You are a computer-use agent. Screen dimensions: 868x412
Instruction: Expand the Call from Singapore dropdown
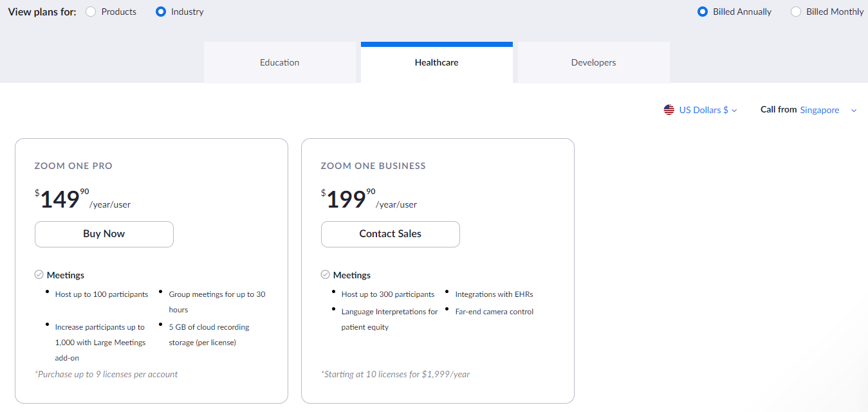click(829, 110)
